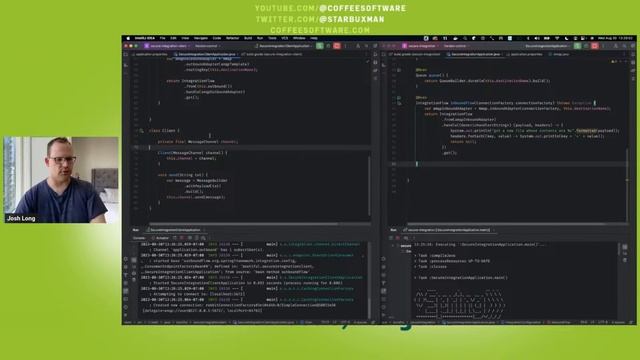
Task: Click bean gutter icon beside inboundFlow method
Action: 399,98
